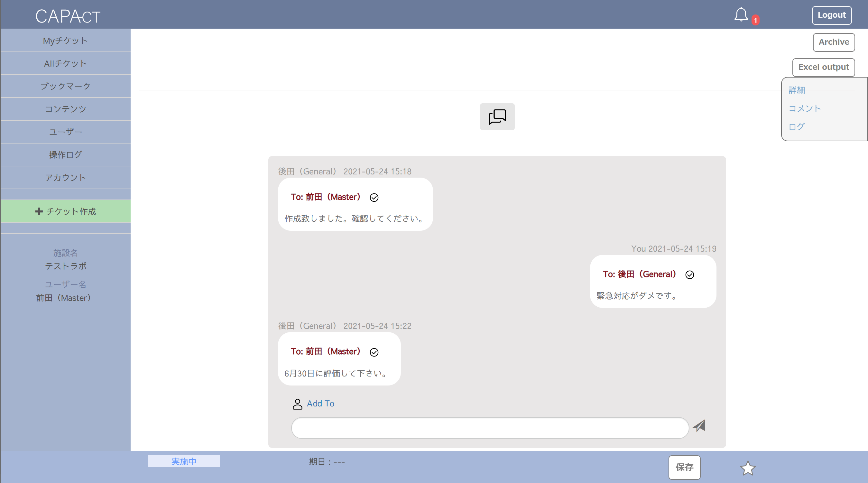Image resolution: width=868 pixels, height=483 pixels.
Task: Open the 実施中 status dropdown
Action: coord(184,461)
